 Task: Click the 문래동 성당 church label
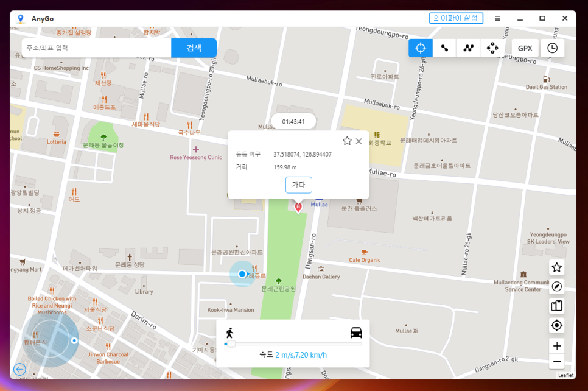[x=130, y=265]
